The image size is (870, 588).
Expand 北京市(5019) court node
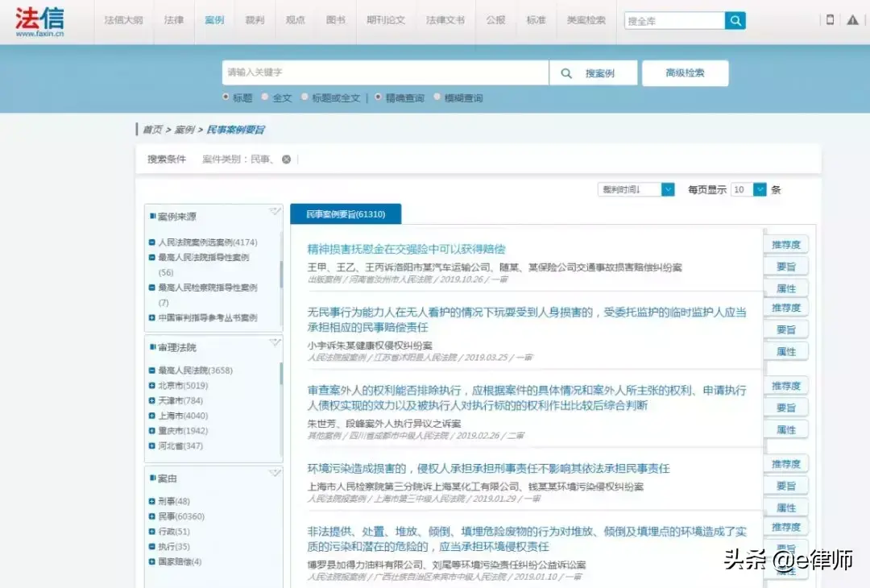(x=152, y=386)
